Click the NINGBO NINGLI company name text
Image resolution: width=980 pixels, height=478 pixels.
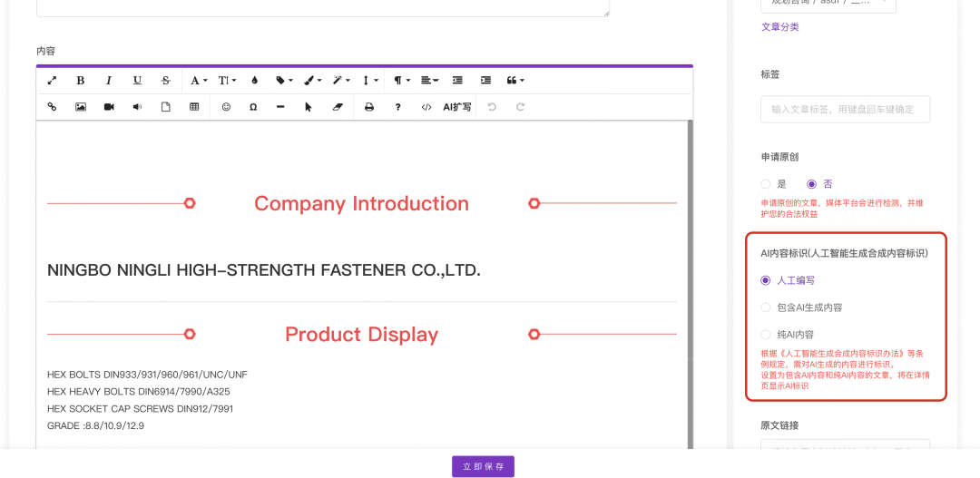pyautogui.click(x=264, y=270)
